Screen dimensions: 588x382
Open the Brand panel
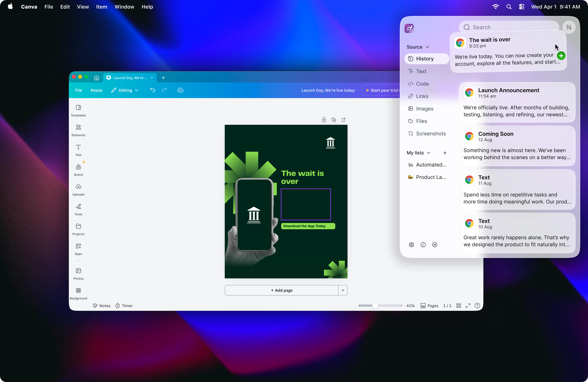click(78, 170)
